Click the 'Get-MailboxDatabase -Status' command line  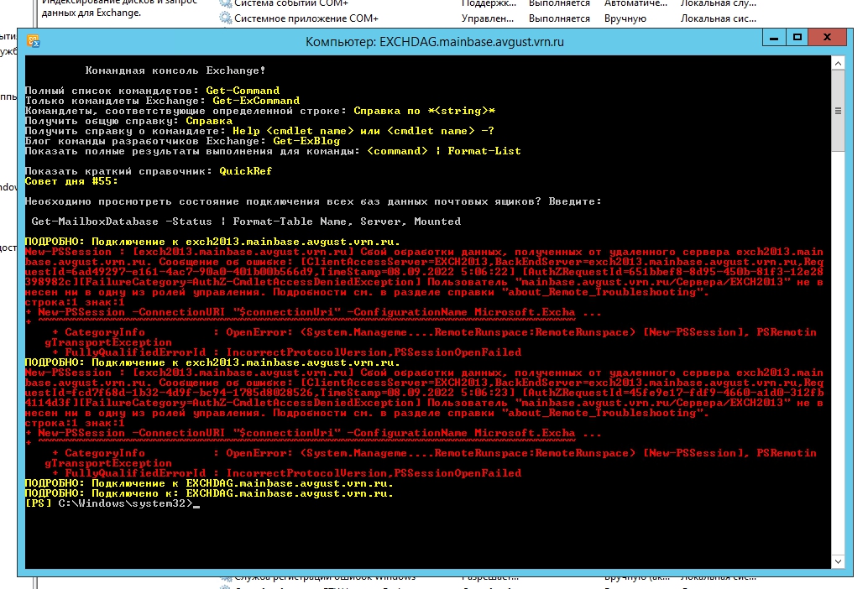pyautogui.click(x=246, y=222)
